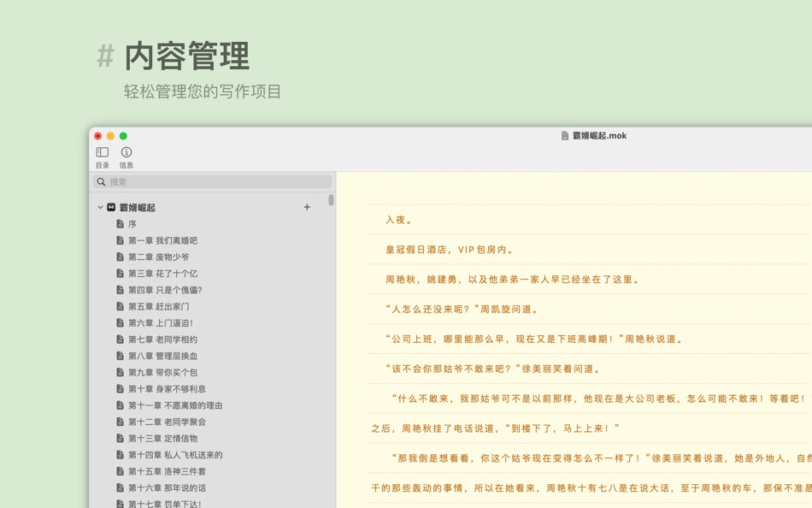Click the line “人怎么还没来呢？”周凯旋问道。

(x=462, y=310)
